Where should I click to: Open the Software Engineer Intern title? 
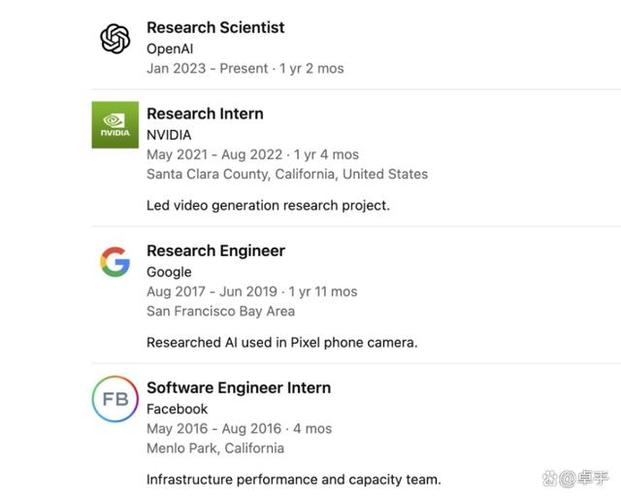coord(239,388)
